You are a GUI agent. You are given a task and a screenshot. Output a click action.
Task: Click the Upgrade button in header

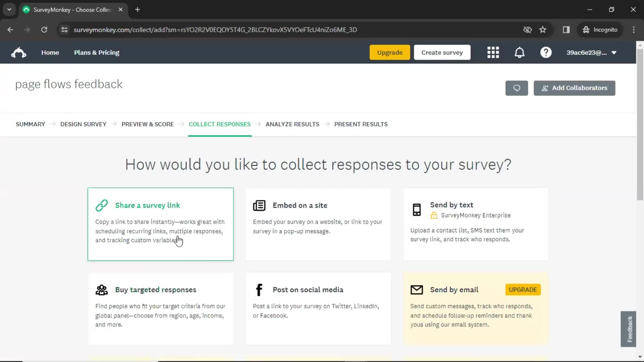[389, 52]
